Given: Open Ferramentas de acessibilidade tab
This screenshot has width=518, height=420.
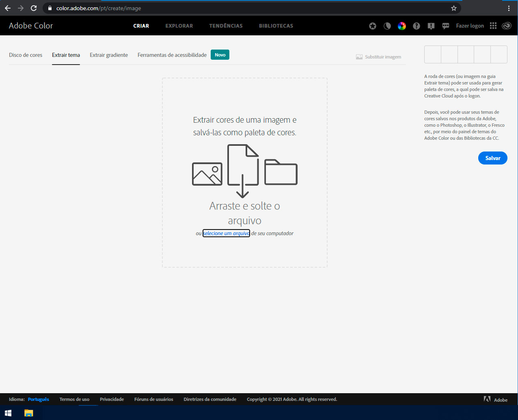Looking at the screenshot, I should (172, 55).
